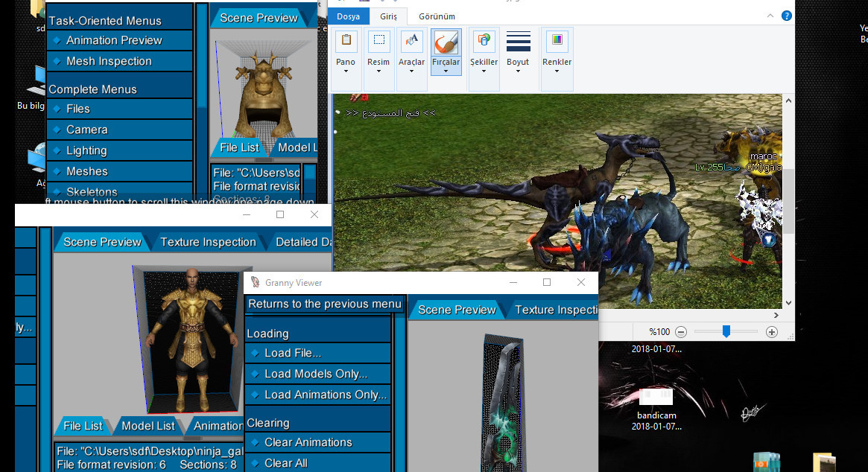Click Clear Animations entry
The height and width of the screenshot is (472, 868).
point(318,443)
